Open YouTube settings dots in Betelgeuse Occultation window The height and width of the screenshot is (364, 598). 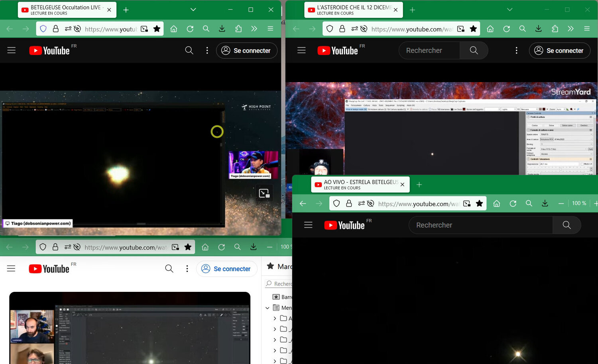(x=207, y=50)
